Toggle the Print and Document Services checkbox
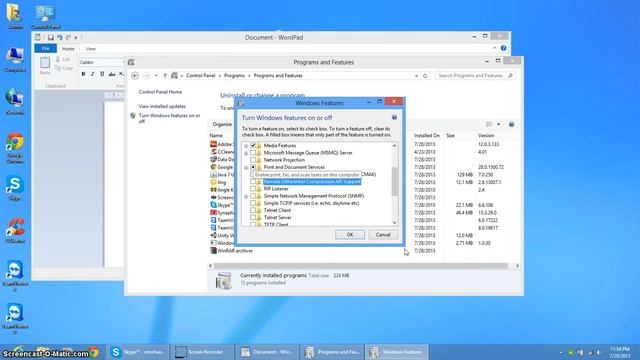 tap(253, 167)
